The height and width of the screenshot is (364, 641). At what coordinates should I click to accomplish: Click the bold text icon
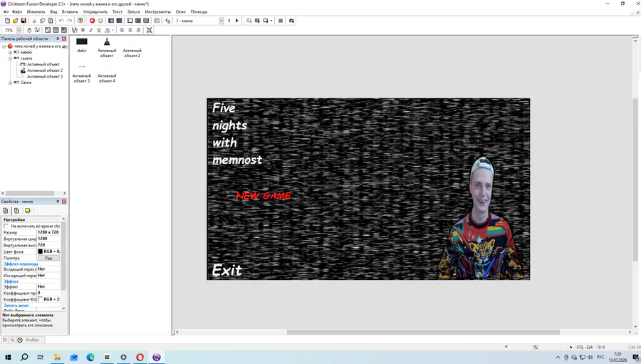[x=83, y=30]
